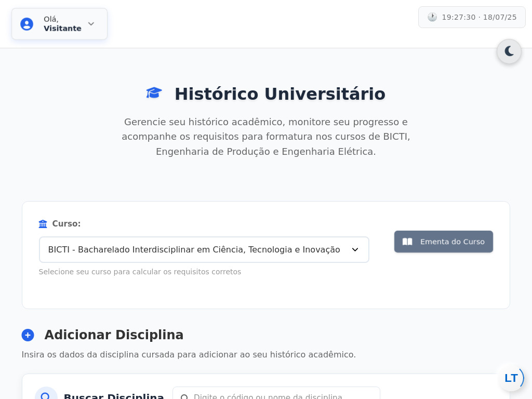Focus the discipline search input field

[276, 394]
